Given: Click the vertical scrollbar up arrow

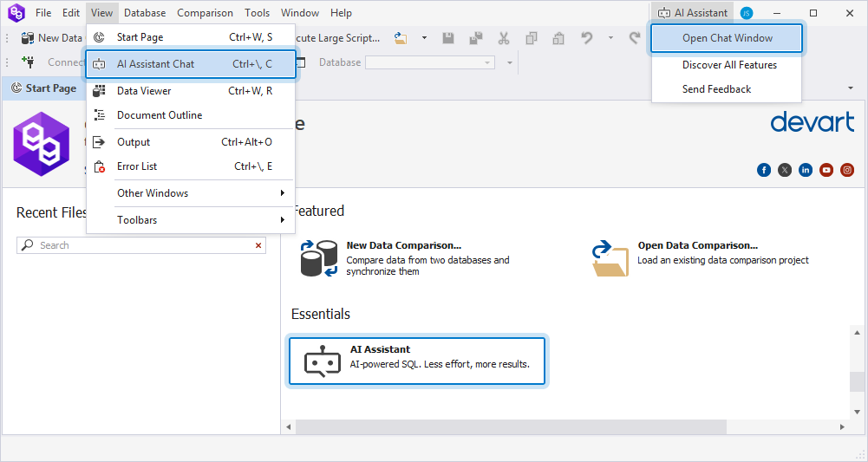Looking at the screenshot, I should (x=858, y=333).
